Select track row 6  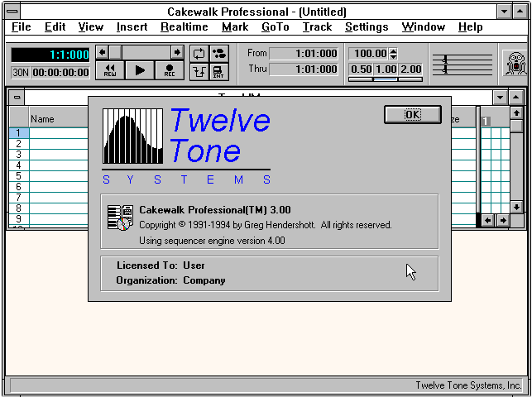coord(18,187)
